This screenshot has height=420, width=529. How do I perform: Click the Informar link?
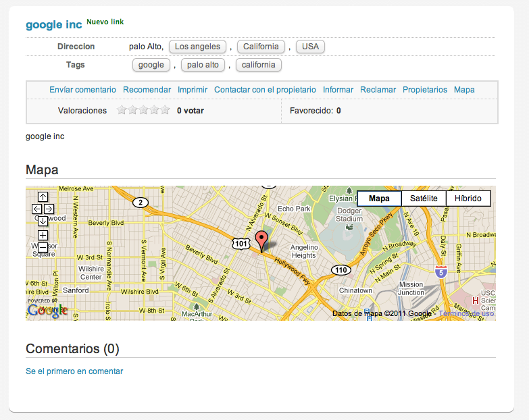pos(338,90)
